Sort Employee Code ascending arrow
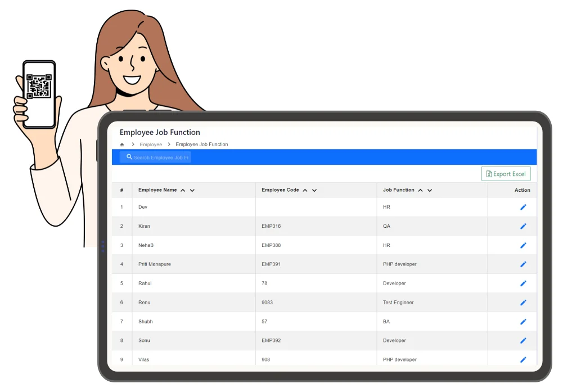Image resolution: width=563 pixels, height=392 pixels. point(305,191)
